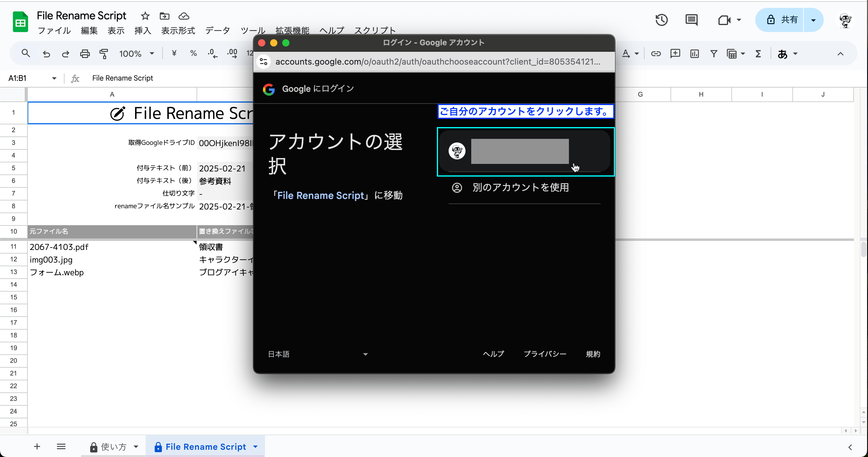
Task: Select the paint format tool
Action: pyautogui.click(x=104, y=54)
